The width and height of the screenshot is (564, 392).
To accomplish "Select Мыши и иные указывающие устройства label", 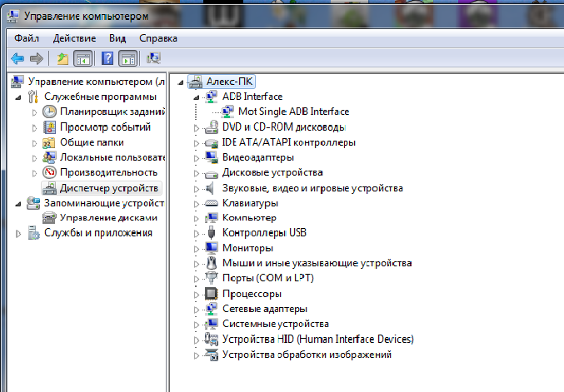I will [317, 263].
